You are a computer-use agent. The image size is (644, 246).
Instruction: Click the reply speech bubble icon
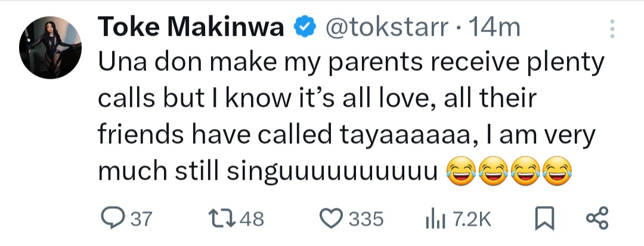click(x=110, y=218)
